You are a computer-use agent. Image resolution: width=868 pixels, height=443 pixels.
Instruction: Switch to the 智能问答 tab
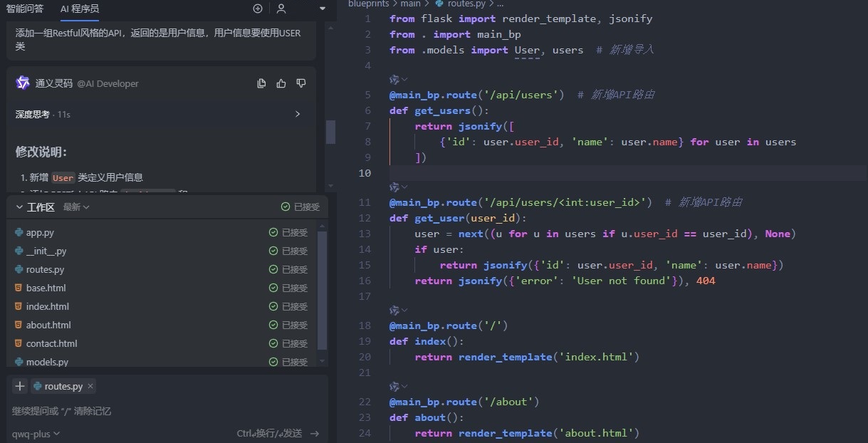point(25,9)
